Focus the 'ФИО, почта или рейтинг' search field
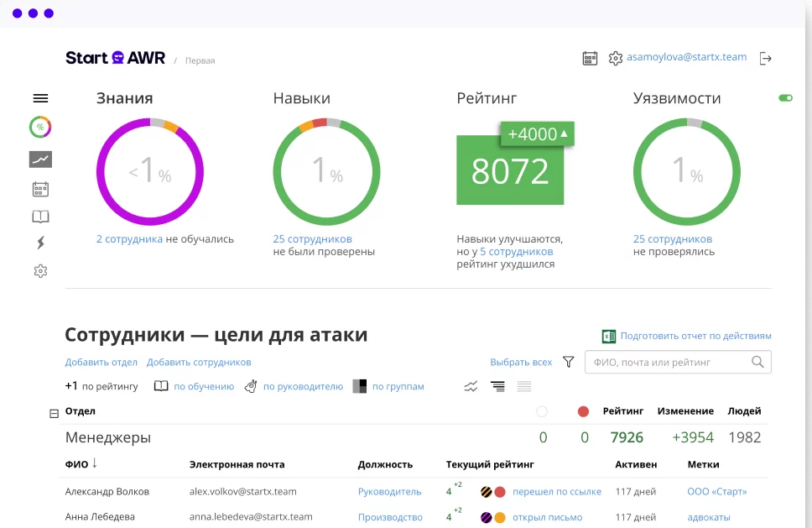The height and width of the screenshot is (528, 812). point(678,362)
